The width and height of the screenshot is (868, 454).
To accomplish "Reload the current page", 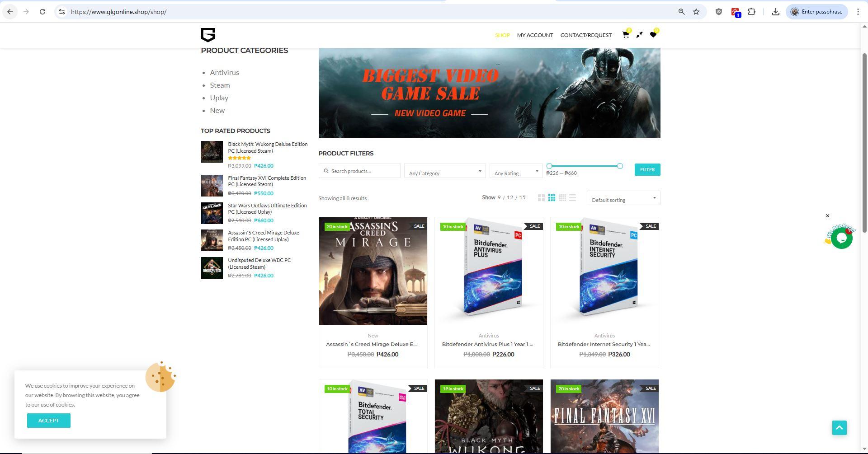I will (x=42, y=12).
